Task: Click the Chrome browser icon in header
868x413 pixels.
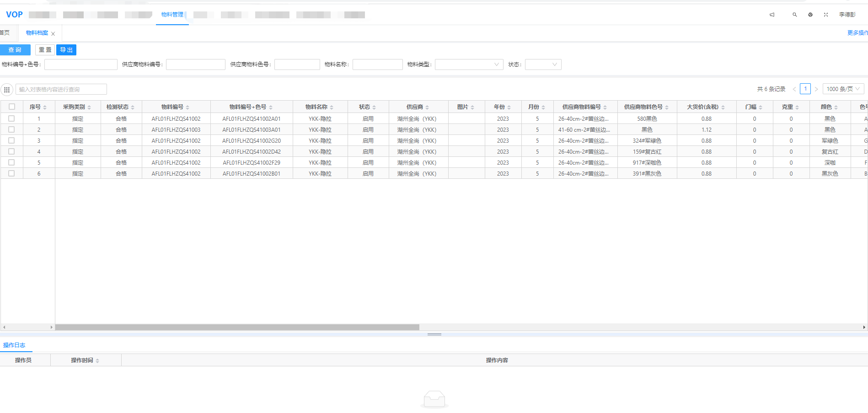Action: pyautogui.click(x=810, y=15)
